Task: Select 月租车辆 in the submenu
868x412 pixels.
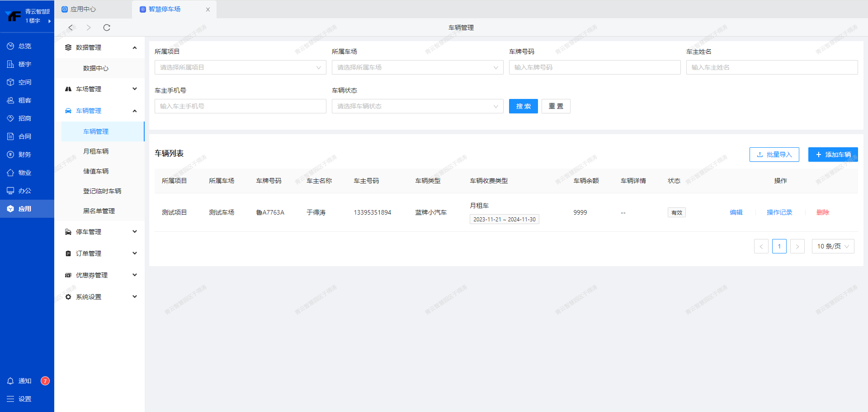Action: click(96, 151)
